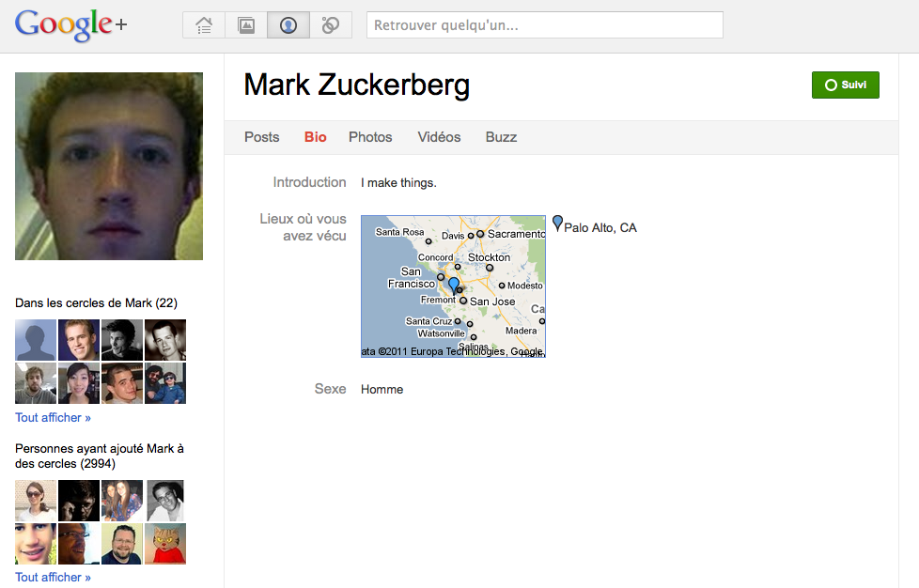Open the photos icon in toolbar
Screen dimensions: 919x588
click(246, 25)
